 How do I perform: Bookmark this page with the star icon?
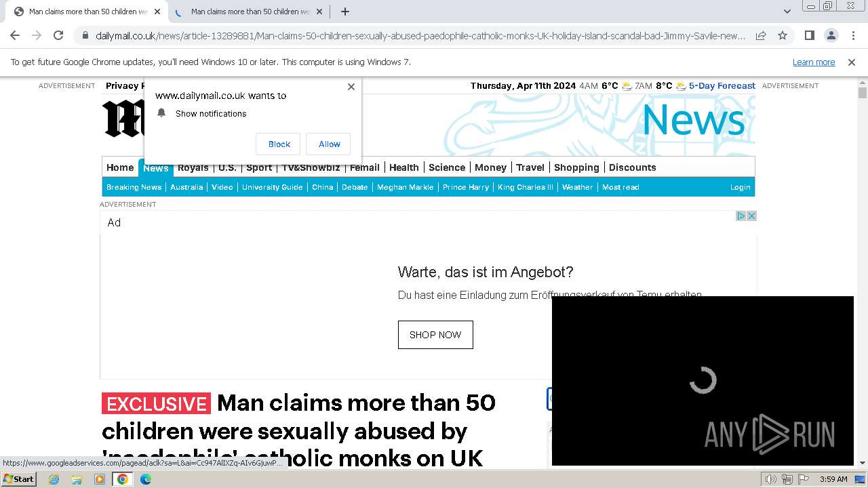click(783, 35)
